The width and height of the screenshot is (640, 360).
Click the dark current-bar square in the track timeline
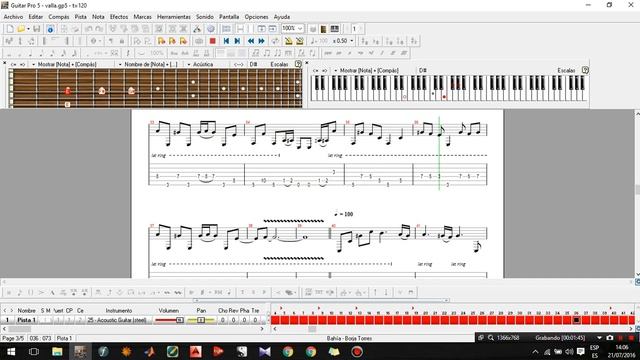pyautogui.click(x=576, y=320)
